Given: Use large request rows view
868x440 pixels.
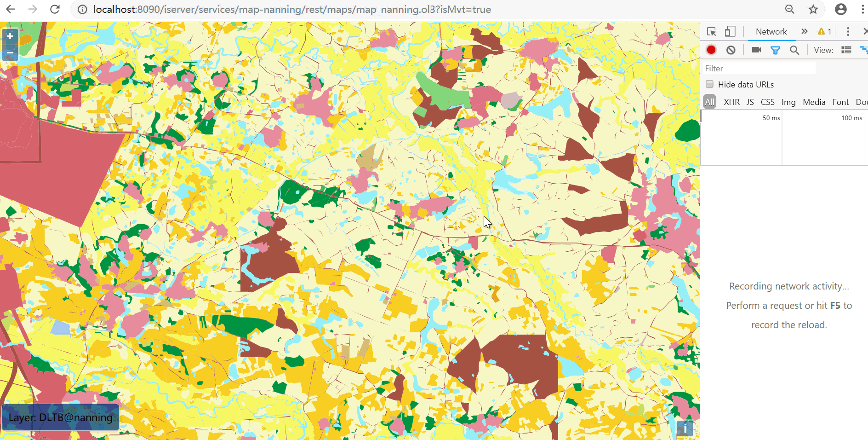Looking at the screenshot, I should coord(846,50).
